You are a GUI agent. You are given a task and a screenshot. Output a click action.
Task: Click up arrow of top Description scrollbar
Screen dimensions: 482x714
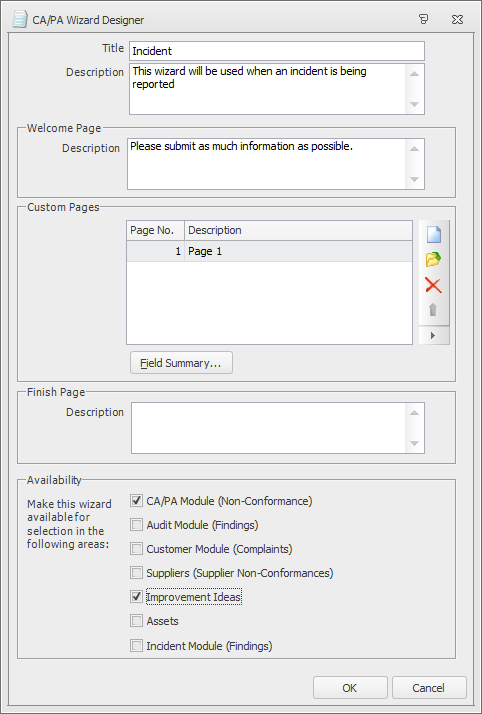[x=414, y=74]
